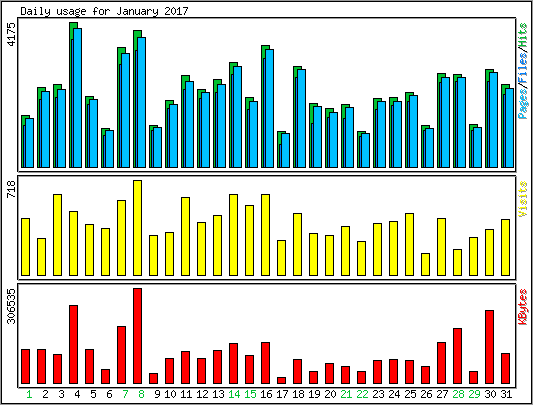Screen dimensions: 533x405
Task: Click the cyan pages bar for day 4
Action: (78, 98)
